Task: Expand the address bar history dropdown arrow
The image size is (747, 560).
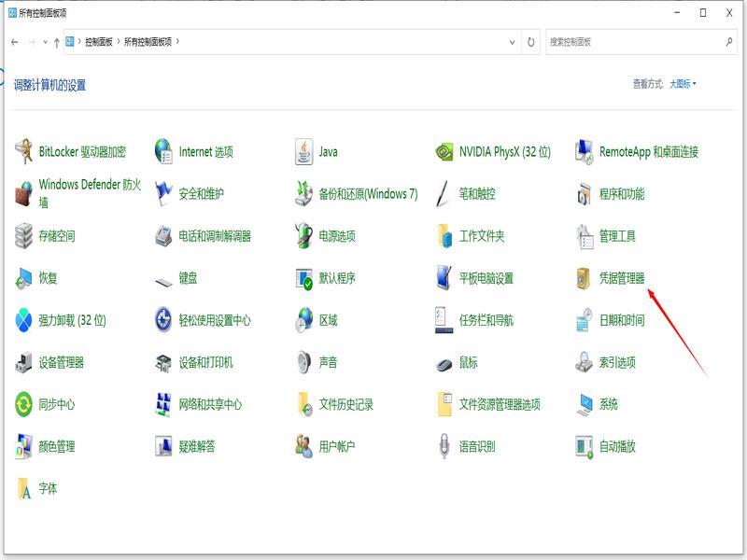Action: click(x=512, y=42)
